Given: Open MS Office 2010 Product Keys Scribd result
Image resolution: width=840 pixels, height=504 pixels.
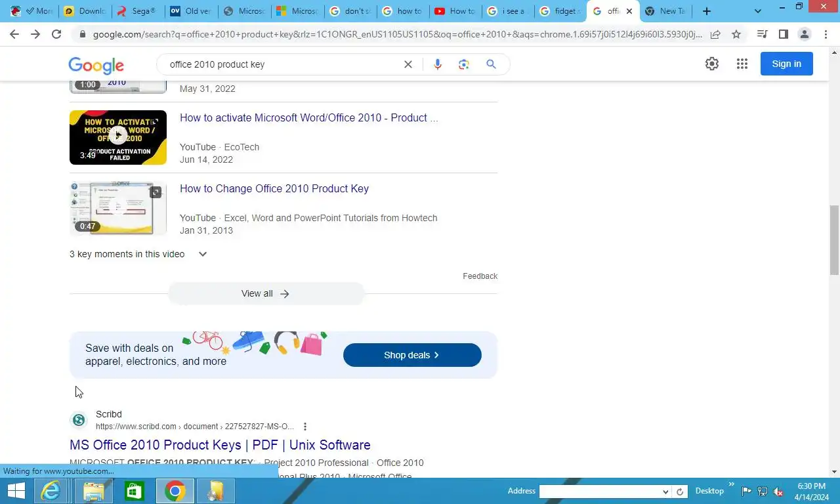Looking at the screenshot, I should point(220,444).
